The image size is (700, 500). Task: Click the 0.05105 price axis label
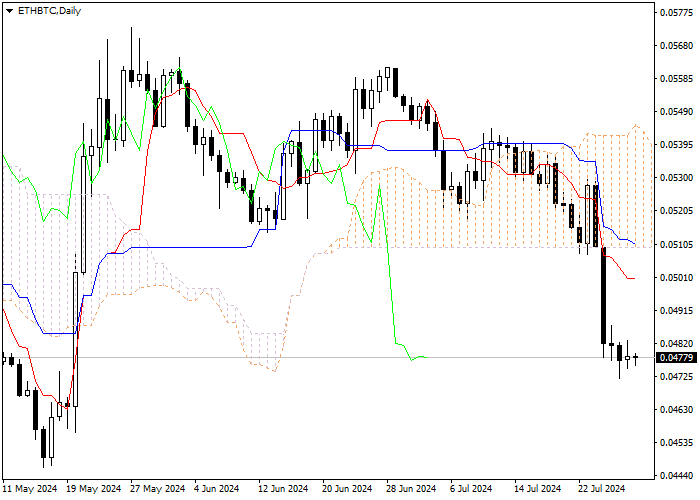pos(676,244)
